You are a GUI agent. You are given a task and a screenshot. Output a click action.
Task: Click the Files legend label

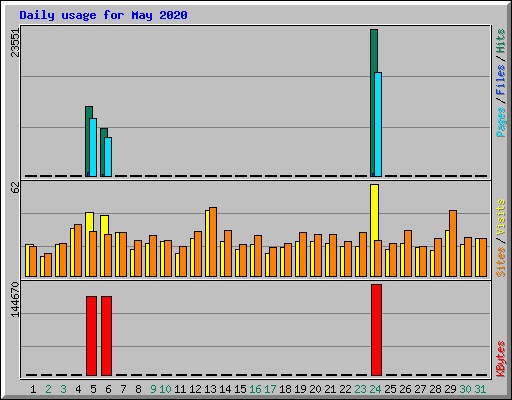500,80
